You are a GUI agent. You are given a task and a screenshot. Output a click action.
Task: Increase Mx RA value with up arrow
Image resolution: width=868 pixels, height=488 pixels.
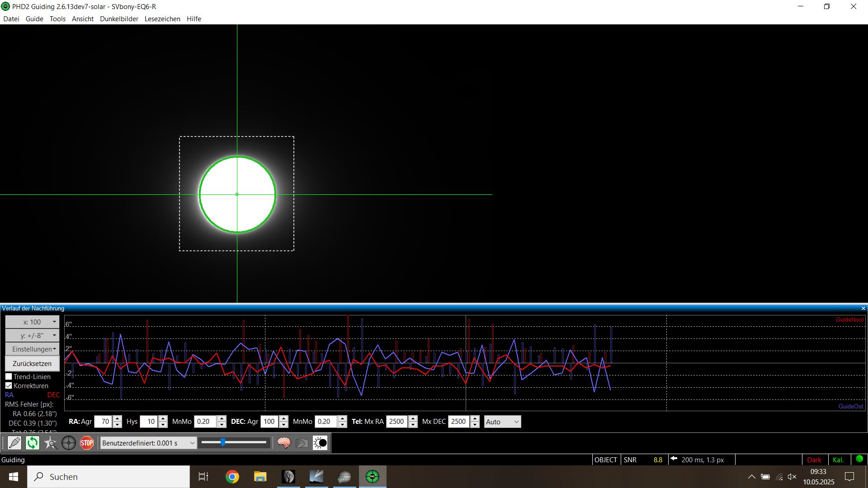click(x=413, y=418)
